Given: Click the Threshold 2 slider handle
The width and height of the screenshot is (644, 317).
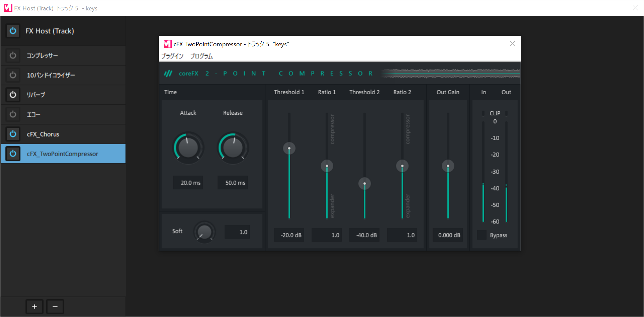Looking at the screenshot, I should (x=365, y=183).
